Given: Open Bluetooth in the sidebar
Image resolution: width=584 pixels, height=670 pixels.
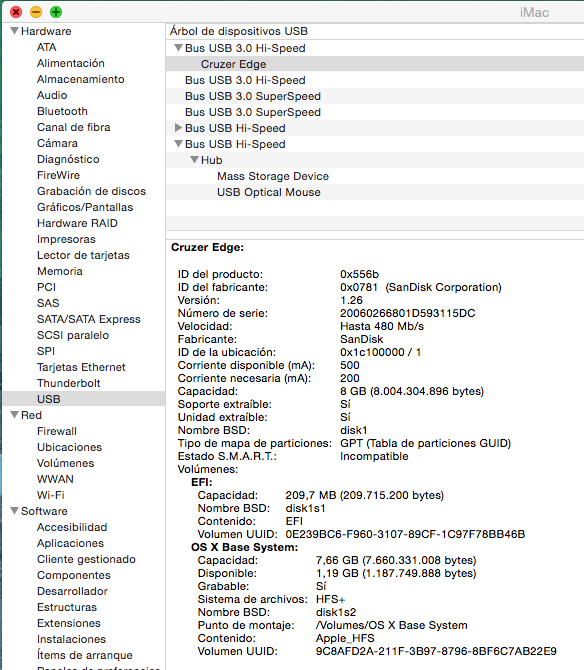Looking at the screenshot, I should [x=62, y=111].
